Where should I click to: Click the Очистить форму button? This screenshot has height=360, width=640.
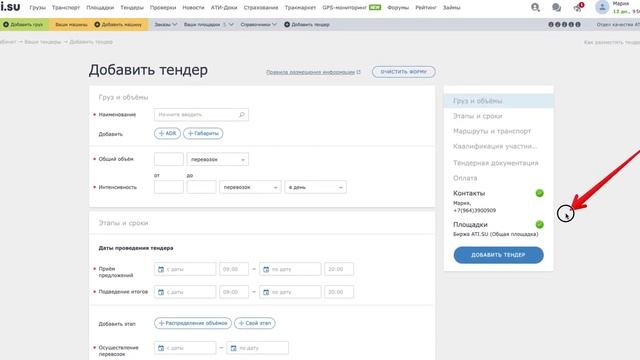pyautogui.click(x=403, y=72)
